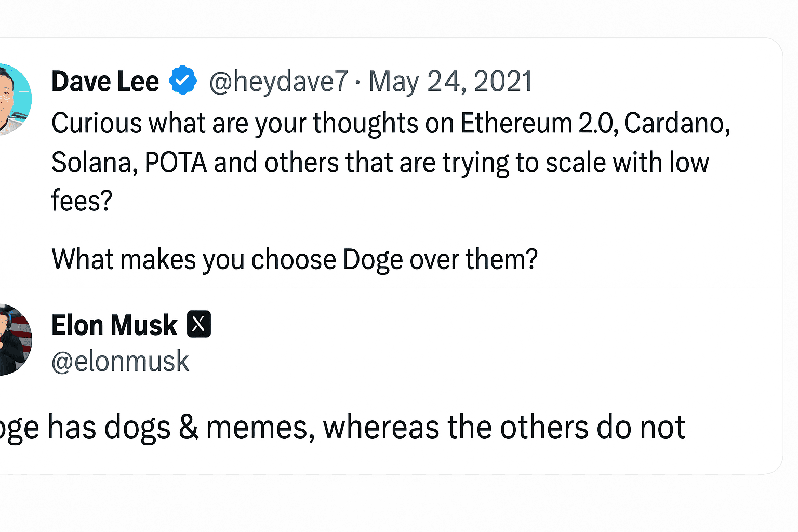The width and height of the screenshot is (798, 532).
Task: Click the word "Cardano" in the tweet
Action: [x=676, y=124]
